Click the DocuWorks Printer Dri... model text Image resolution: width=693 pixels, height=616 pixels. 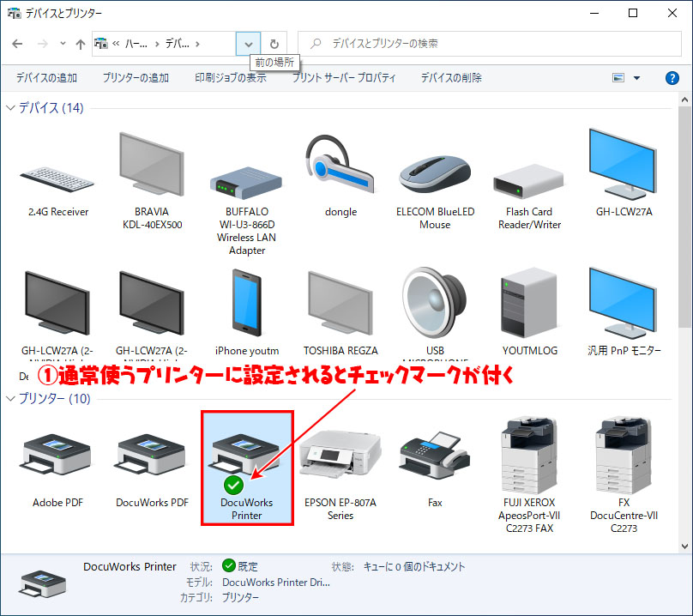[276, 583]
